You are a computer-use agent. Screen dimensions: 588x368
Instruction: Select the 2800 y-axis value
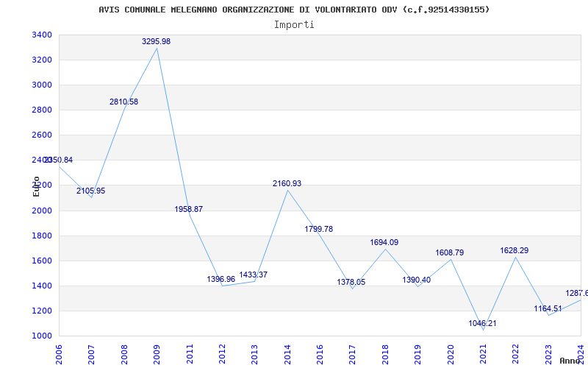point(42,110)
